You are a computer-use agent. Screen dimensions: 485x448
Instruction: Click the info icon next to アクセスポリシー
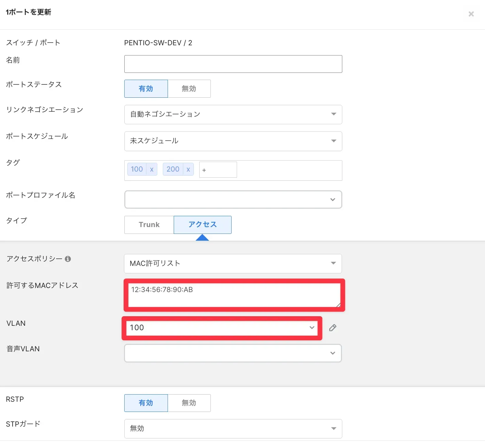(x=68, y=259)
